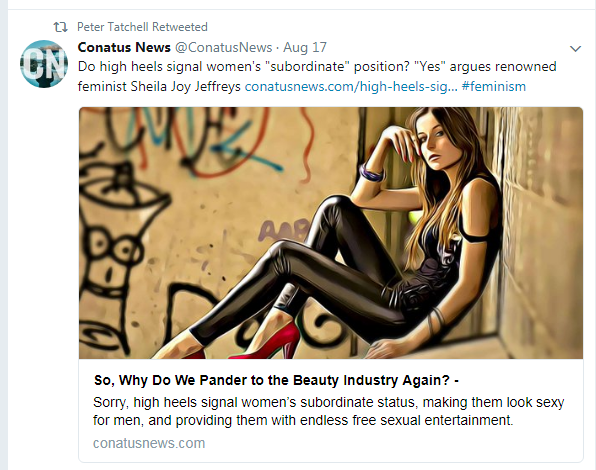Open the Conatus News display name
Image resolution: width=596 pixels, height=470 pixels.
click(124, 47)
